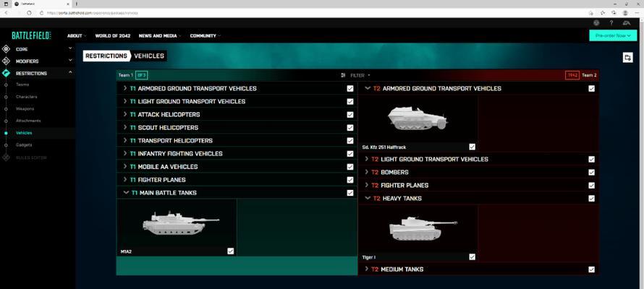Select the Team 1 BF3 era badge

141,75
